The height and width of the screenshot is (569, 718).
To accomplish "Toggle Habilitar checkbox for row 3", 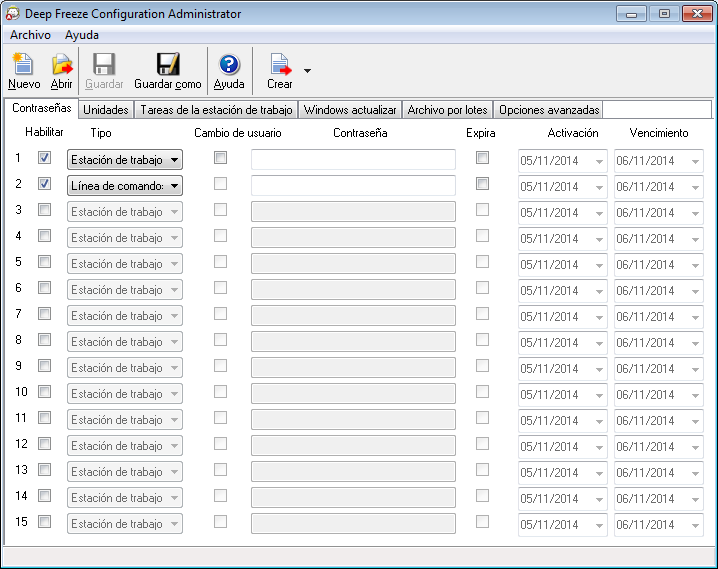I will tap(45, 210).
